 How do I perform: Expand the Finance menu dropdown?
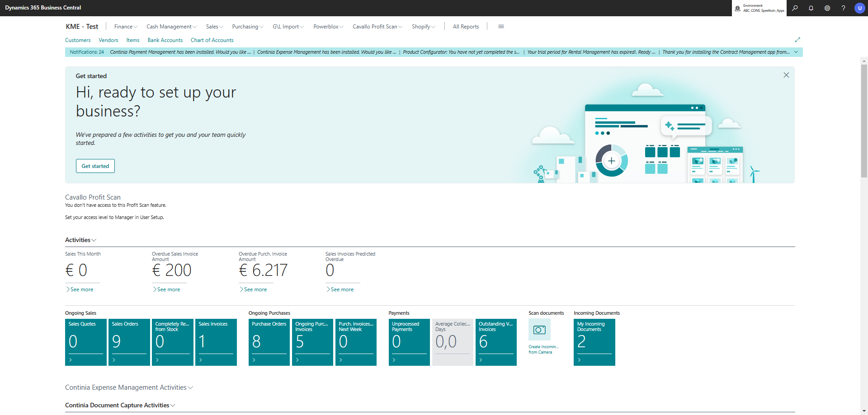tap(125, 27)
